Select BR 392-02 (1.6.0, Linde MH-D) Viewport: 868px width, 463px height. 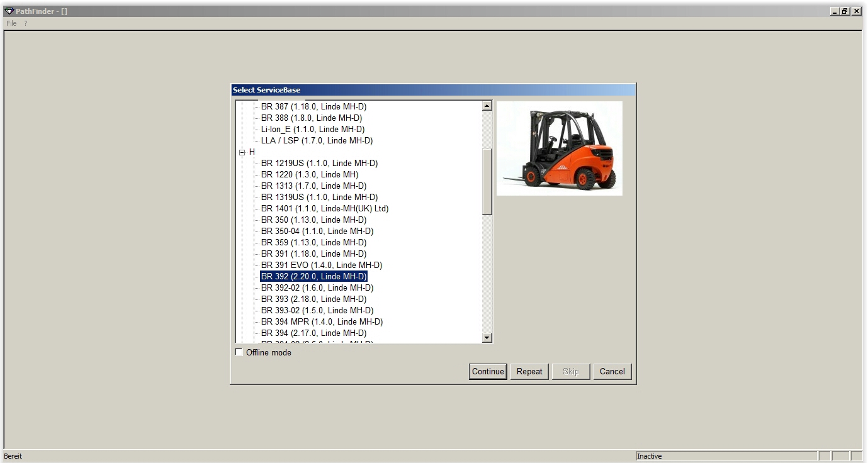click(x=317, y=288)
